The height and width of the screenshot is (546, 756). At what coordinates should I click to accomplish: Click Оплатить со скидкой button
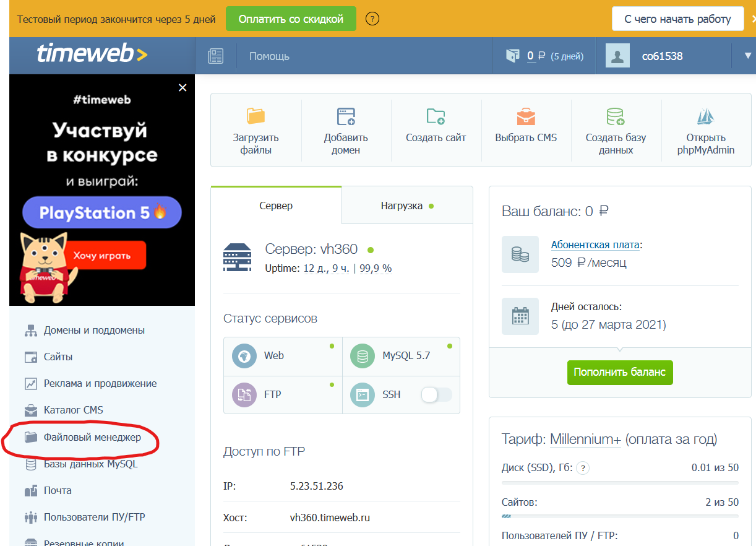291,19
